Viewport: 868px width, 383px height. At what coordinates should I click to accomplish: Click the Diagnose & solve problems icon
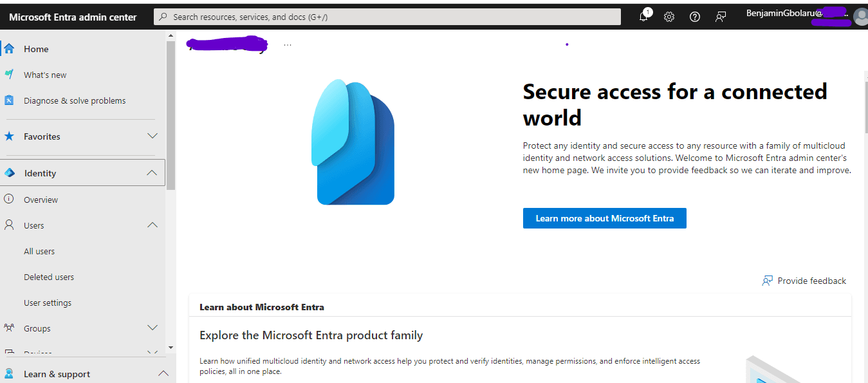[x=9, y=100]
